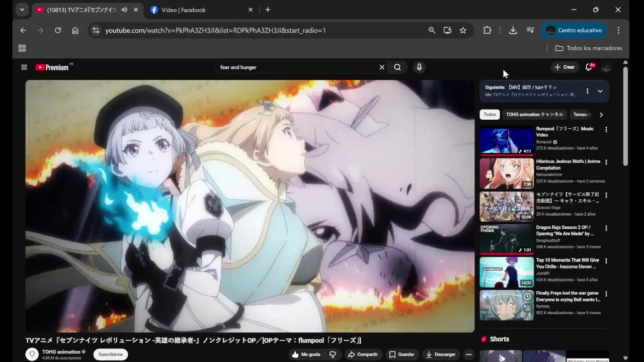Reload the current page

pyautogui.click(x=58, y=30)
